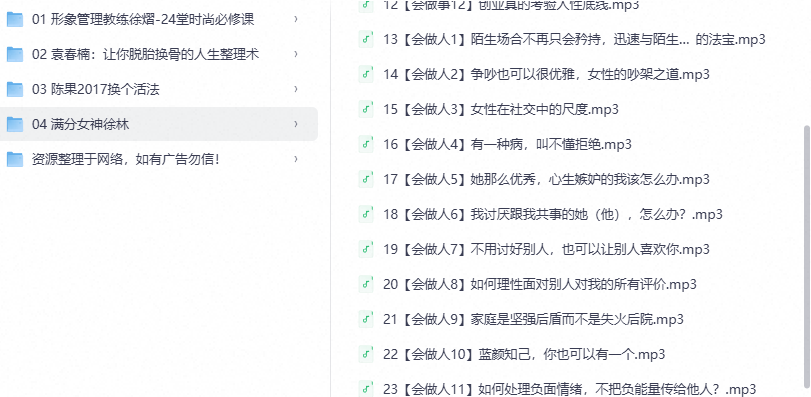
Task: Expand chevron for 04 满分女神徐林 folder
Action: [x=296, y=124]
